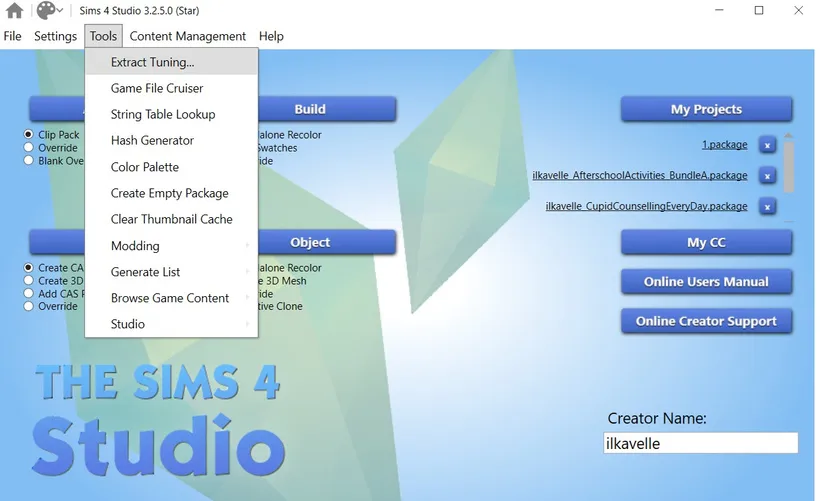Open My CC
Viewport: 820px width, 501px height.
(x=707, y=242)
